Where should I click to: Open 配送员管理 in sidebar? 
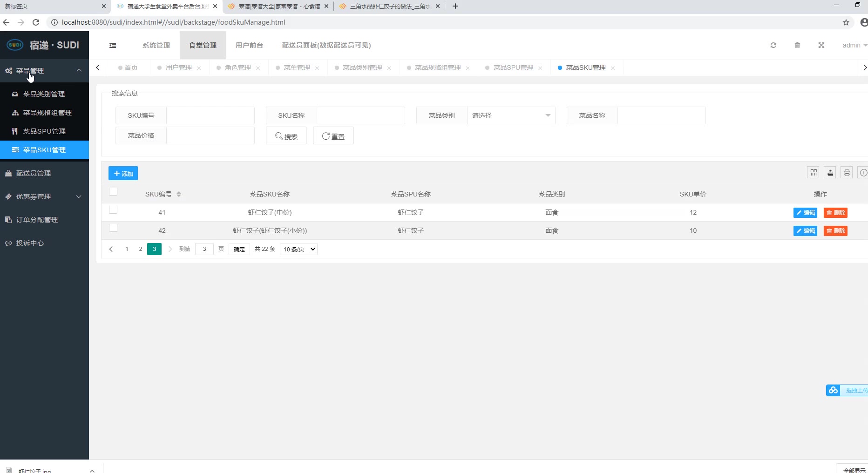click(44, 173)
